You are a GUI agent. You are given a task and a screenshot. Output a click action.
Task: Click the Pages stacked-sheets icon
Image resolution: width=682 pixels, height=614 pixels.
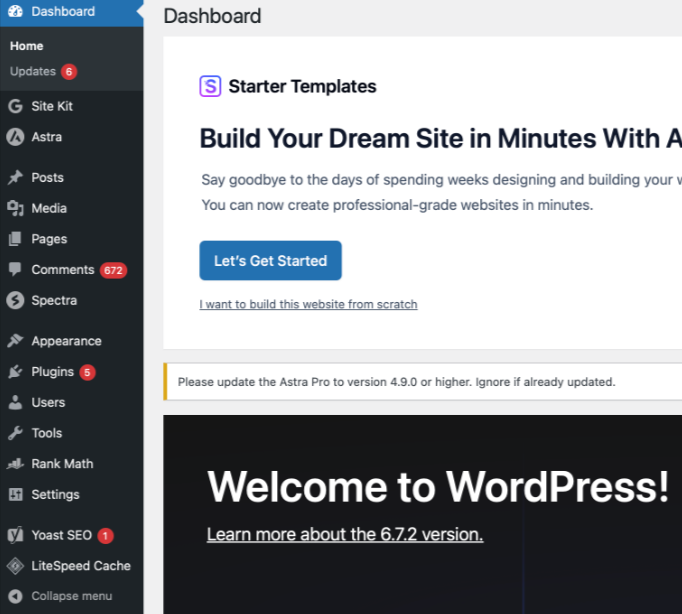pyautogui.click(x=15, y=239)
